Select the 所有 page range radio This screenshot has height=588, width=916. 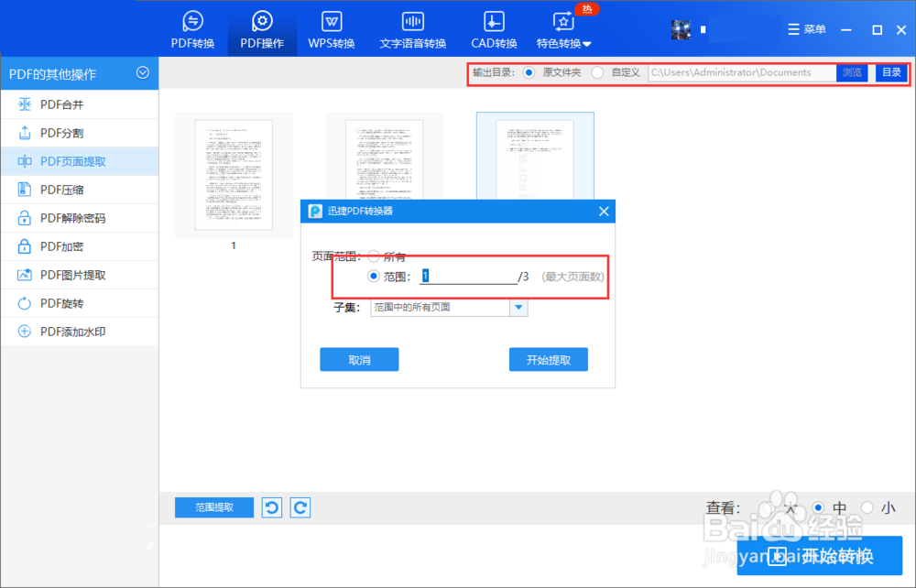(375, 256)
